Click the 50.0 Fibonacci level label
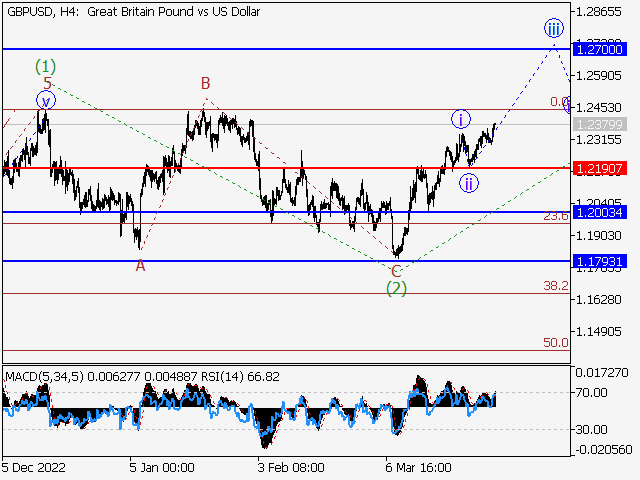640x480 pixels. coord(556,342)
